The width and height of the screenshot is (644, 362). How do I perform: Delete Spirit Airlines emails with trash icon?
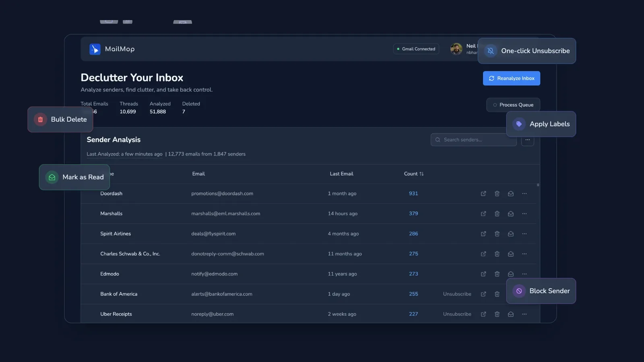pos(497,234)
